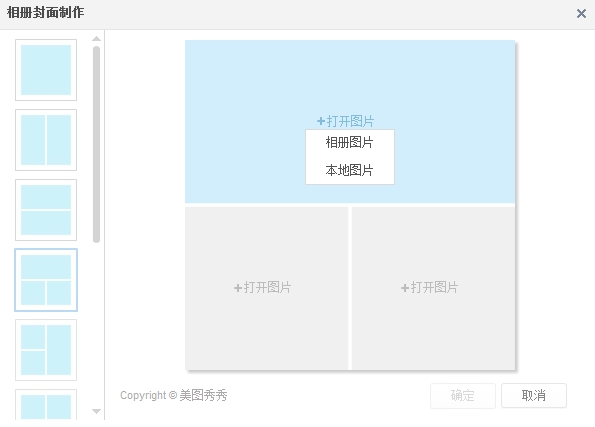Choose 本地图片 from the popup menu

click(349, 170)
